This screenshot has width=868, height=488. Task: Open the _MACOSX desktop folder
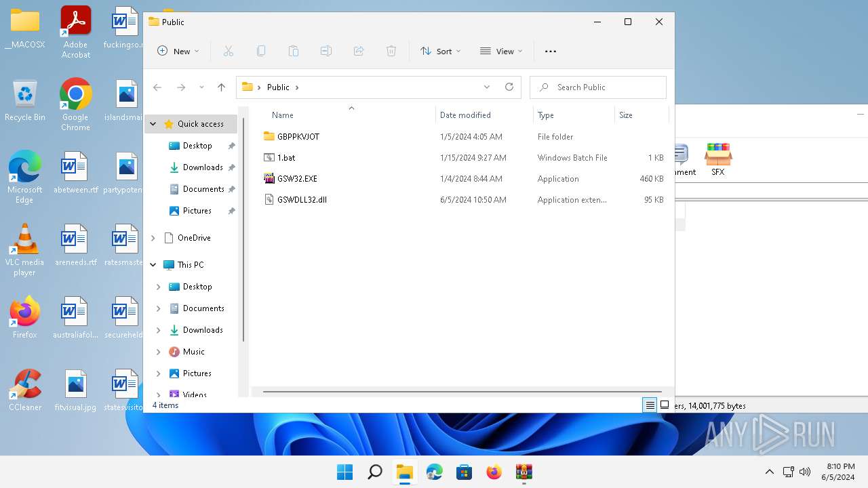[x=25, y=29]
